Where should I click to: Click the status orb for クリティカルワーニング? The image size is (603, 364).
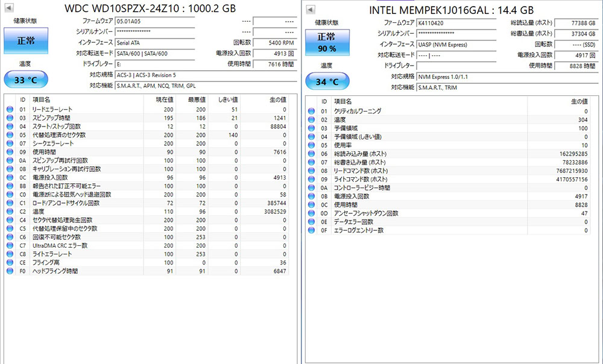(x=311, y=111)
